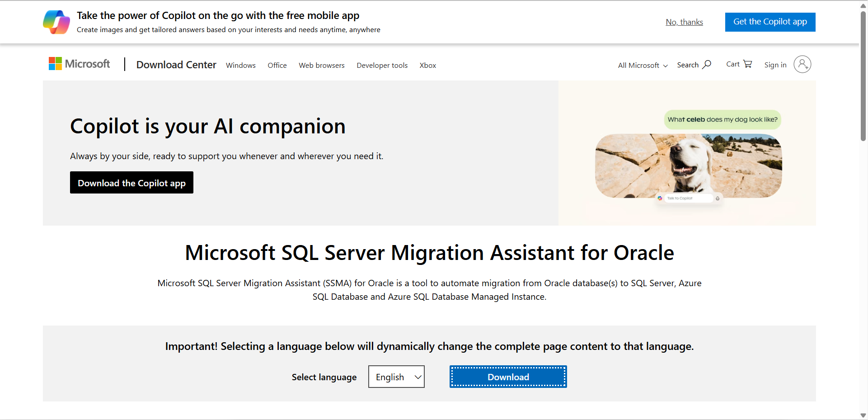Dismiss the banner with No, thanks
The image size is (868, 420).
tap(684, 22)
